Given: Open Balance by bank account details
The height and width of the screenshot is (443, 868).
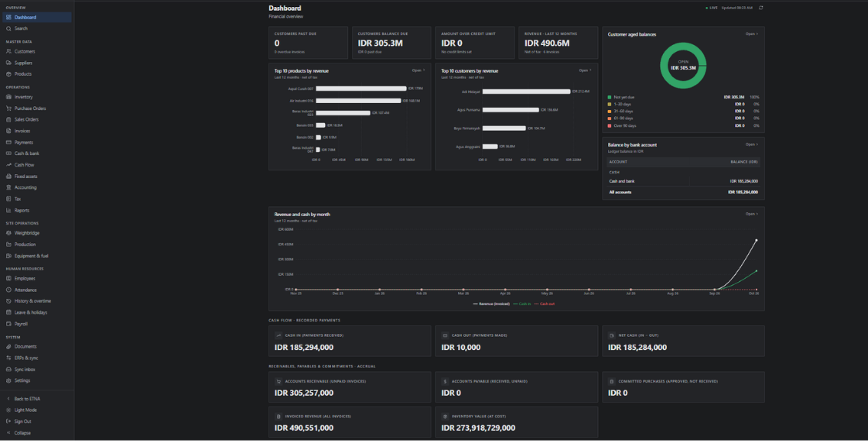Looking at the screenshot, I should coord(751,144).
